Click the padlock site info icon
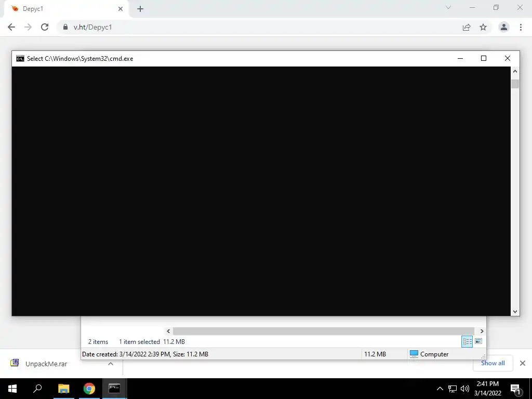 pos(65,27)
